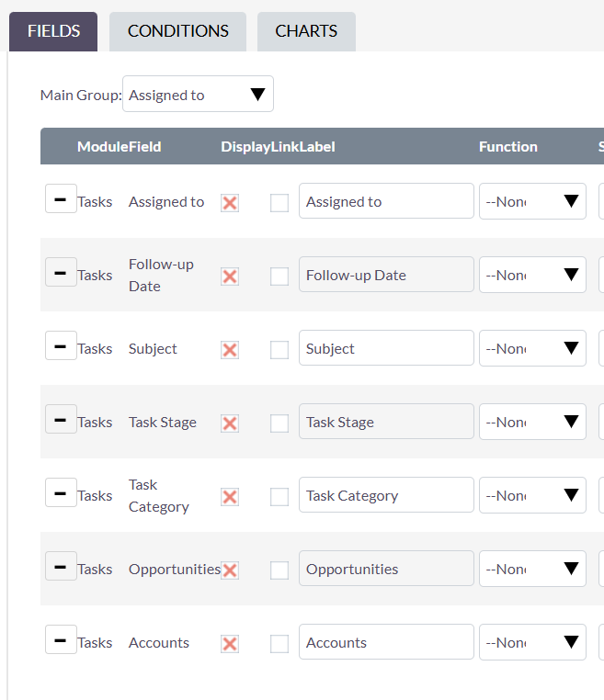Remove the Assigned to field row
This screenshot has width=604, height=700.
pyautogui.click(x=61, y=198)
